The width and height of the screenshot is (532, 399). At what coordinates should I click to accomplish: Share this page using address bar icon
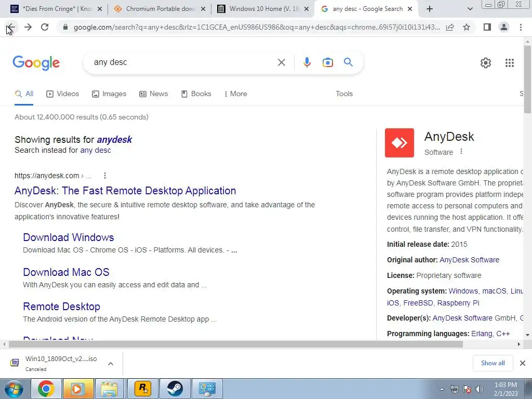click(x=450, y=27)
